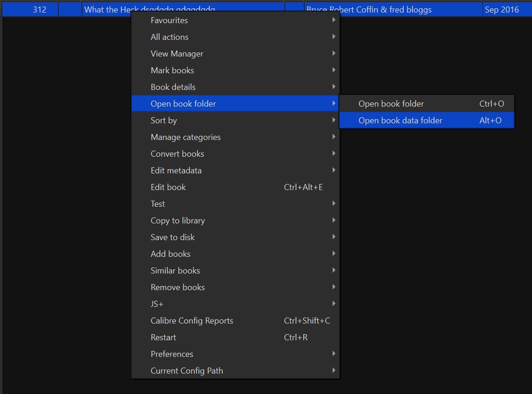Viewport: 532px width, 394px height.
Task: Click Calibre Config Reports menu entry
Action: (192, 321)
